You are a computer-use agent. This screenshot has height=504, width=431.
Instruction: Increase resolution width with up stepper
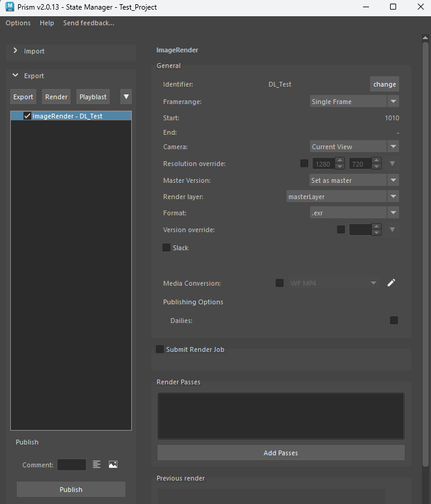pyautogui.click(x=340, y=161)
